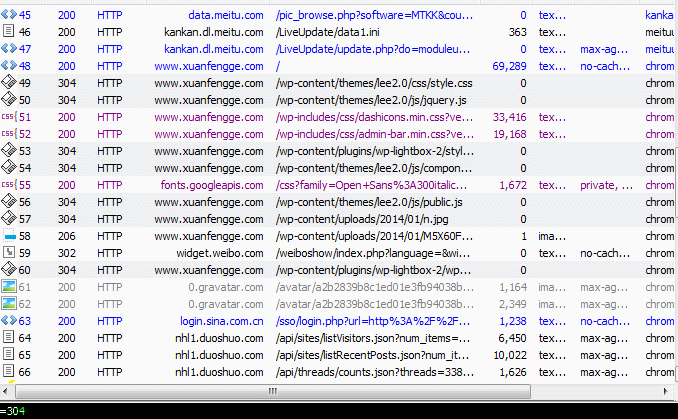
Task: Select result code 302 in session 59
Action: 67,253
